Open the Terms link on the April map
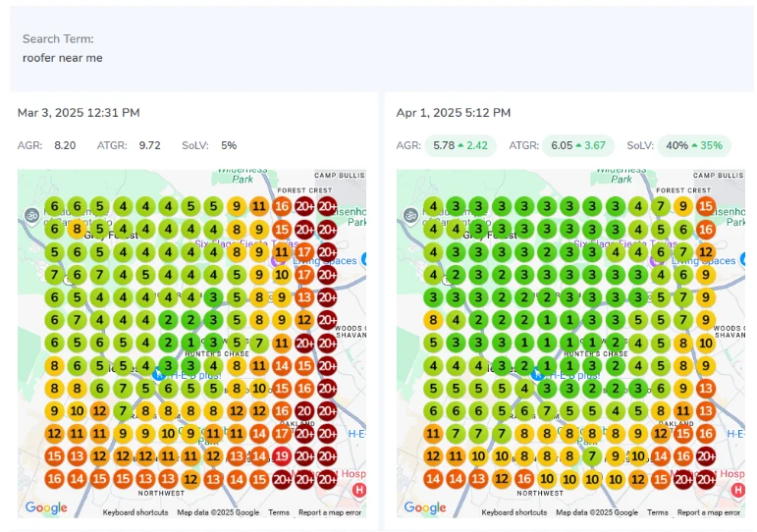Image resolution: width=757 pixels, height=532 pixels. (x=658, y=512)
